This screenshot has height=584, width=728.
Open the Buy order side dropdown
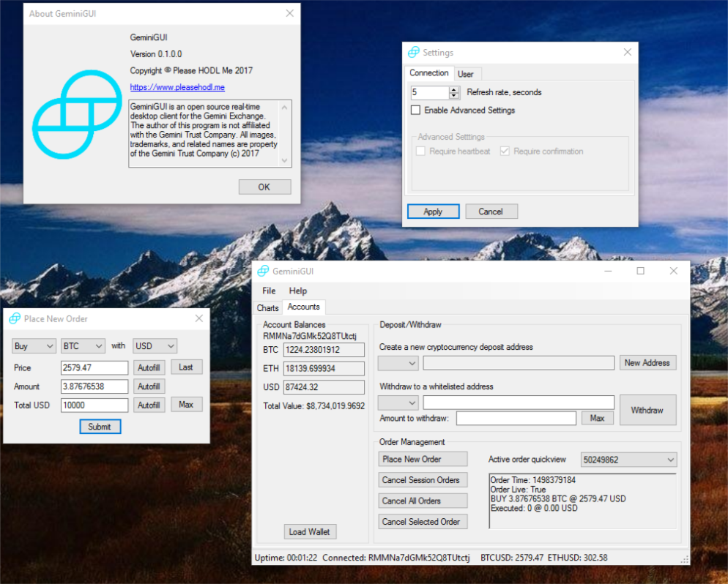point(34,346)
